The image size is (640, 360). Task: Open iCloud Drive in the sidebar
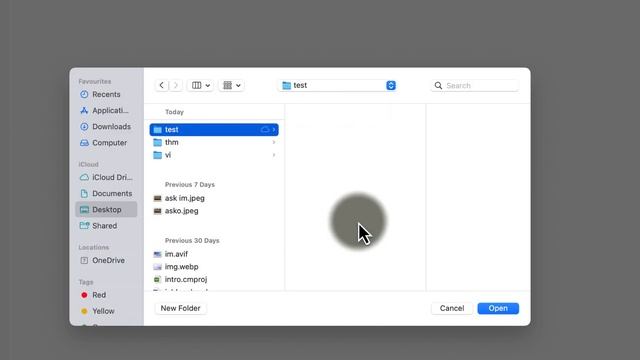[106, 178]
